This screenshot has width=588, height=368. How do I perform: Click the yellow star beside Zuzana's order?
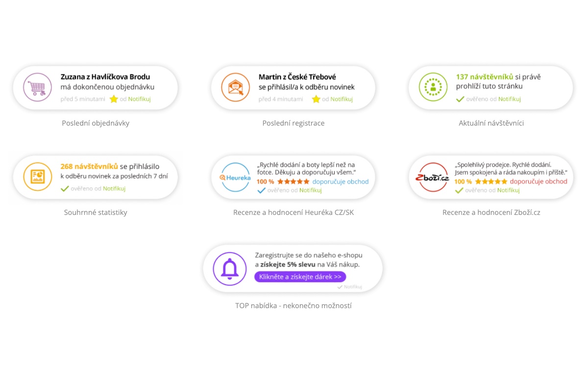(114, 99)
